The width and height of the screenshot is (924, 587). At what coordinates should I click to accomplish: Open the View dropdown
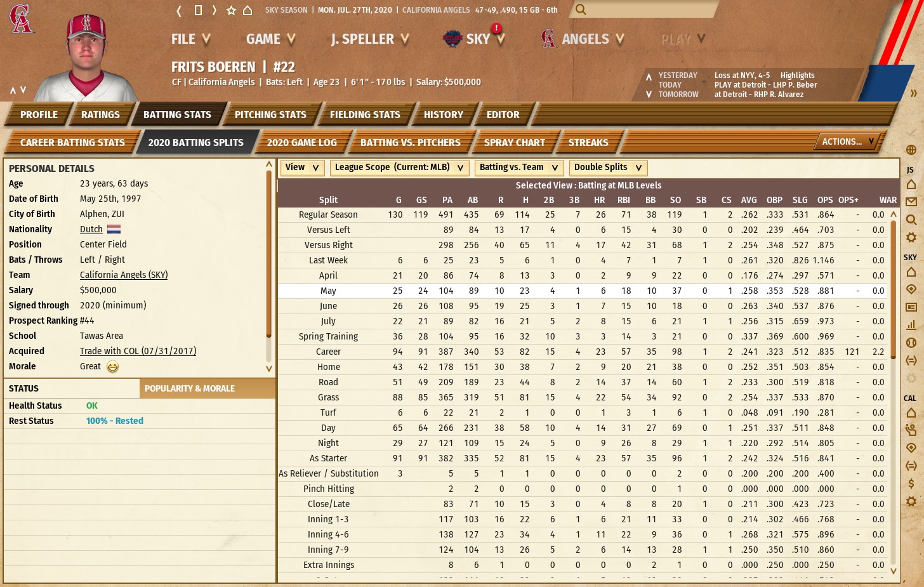(x=302, y=168)
